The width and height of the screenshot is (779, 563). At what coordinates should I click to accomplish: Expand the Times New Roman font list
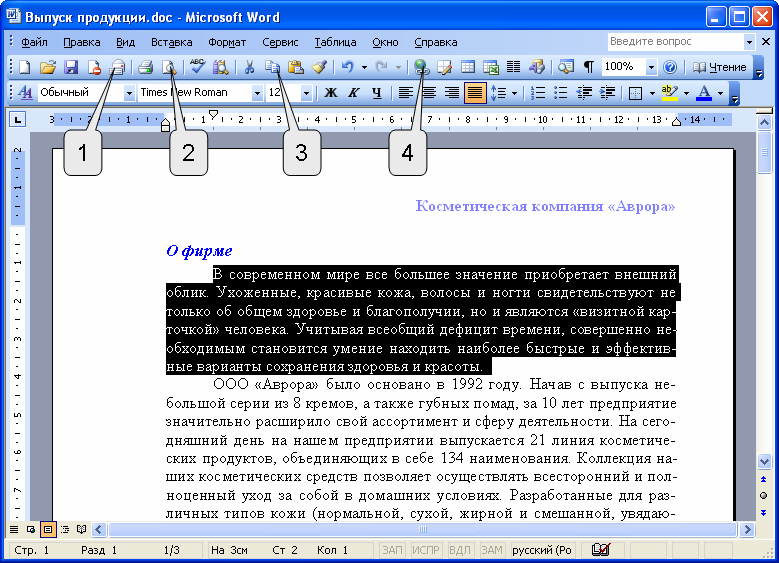257,92
